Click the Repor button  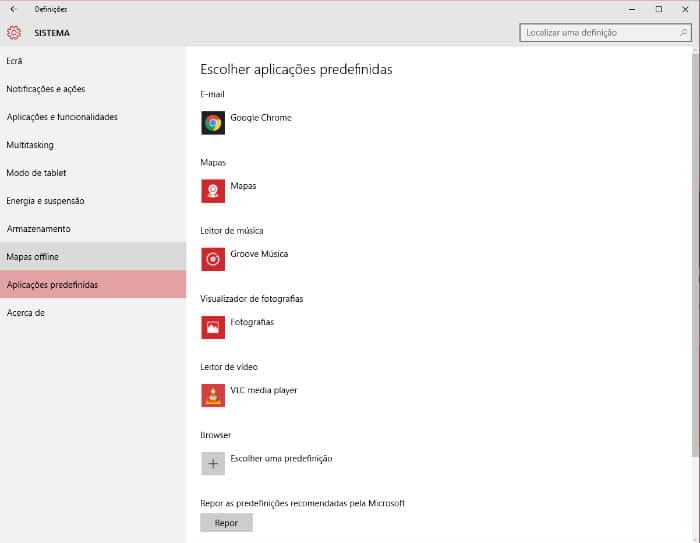[226, 523]
